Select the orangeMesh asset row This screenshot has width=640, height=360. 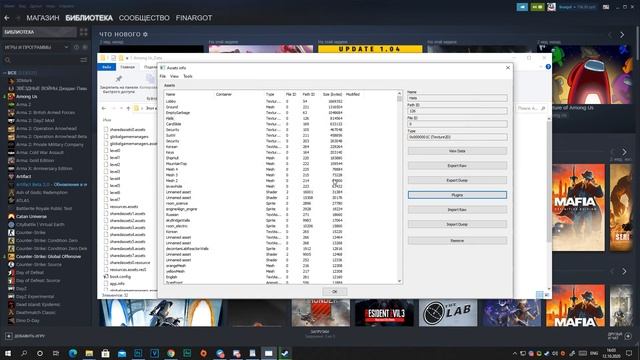pos(281,266)
